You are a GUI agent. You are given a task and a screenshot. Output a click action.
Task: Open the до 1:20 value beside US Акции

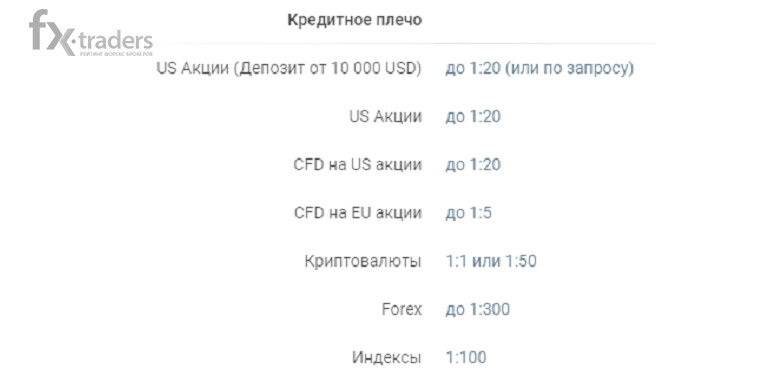[x=473, y=116]
